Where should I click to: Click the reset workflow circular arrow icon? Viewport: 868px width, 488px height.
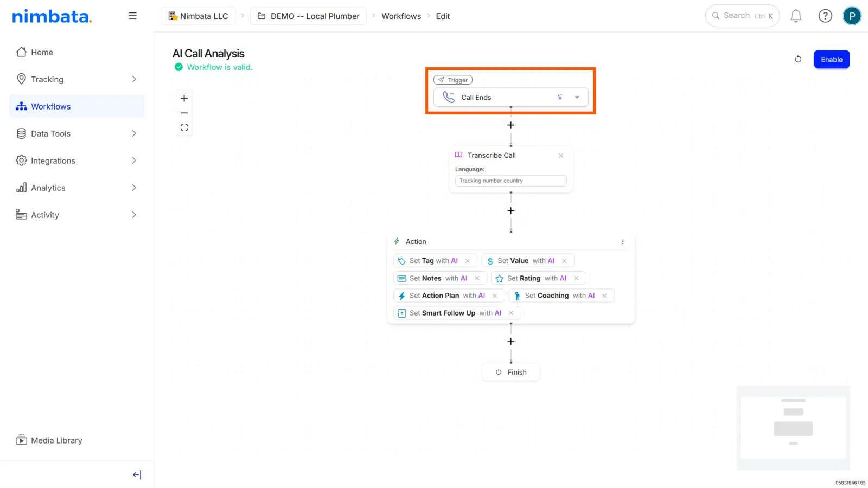[798, 59]
